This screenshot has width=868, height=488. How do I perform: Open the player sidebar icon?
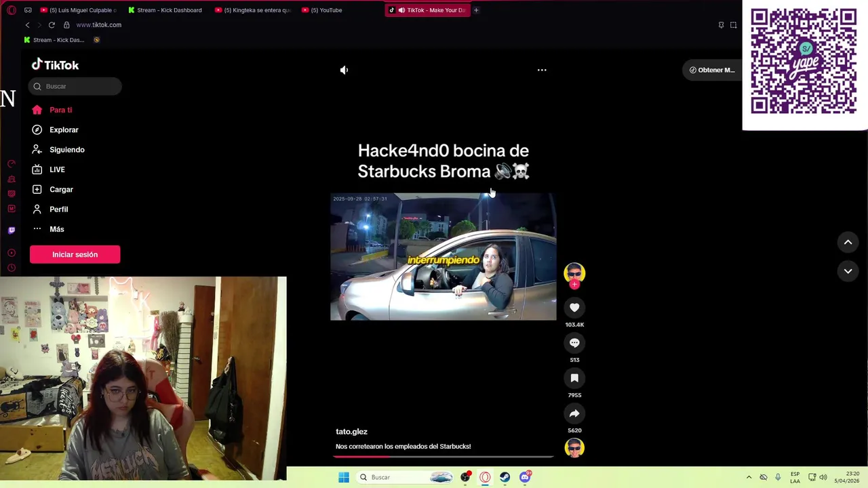[x=11, y=253]
